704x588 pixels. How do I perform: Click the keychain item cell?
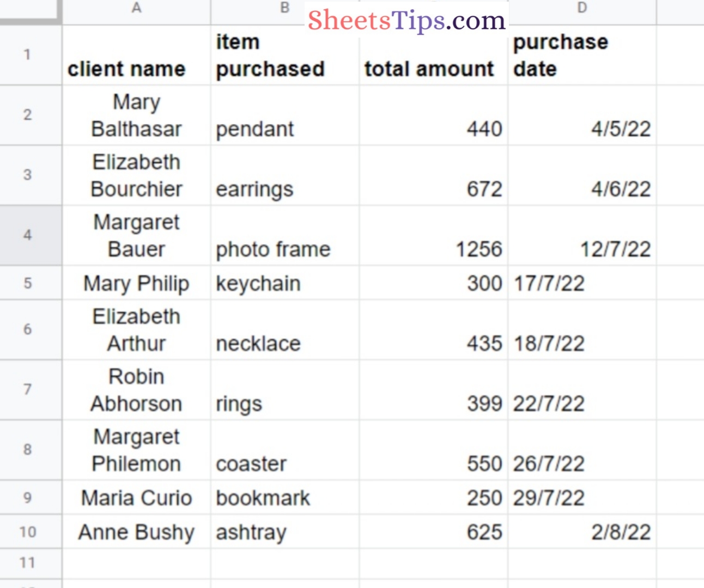[x=284, y=283]
